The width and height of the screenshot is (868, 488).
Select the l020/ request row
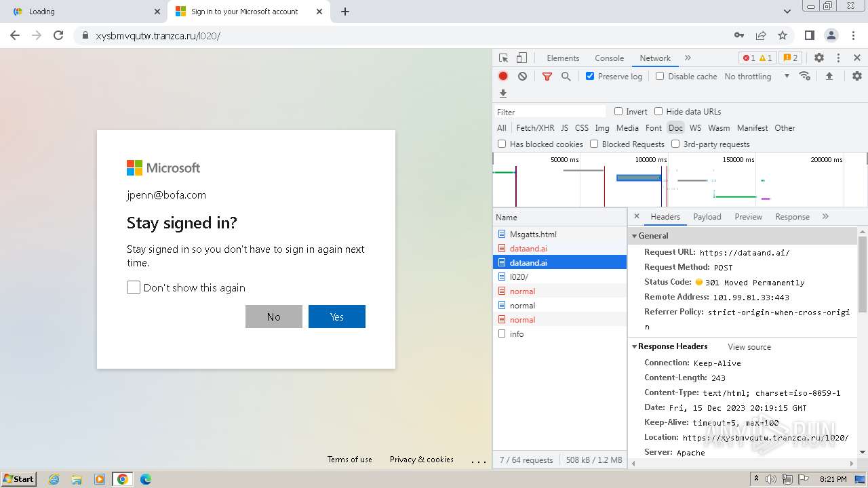[x=560, y=277]
